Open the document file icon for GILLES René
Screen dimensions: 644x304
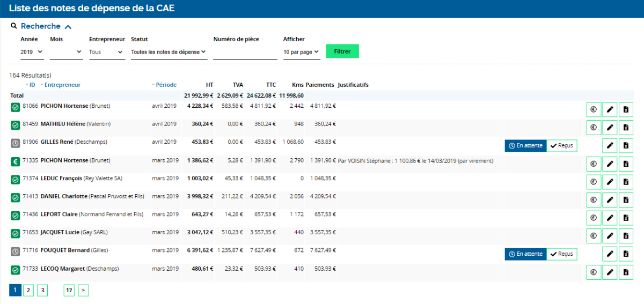pos(626,145)
